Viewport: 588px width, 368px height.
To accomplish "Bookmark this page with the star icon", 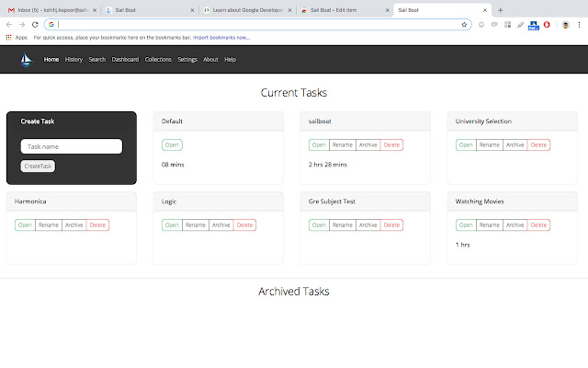I will click(x=464, y=25).
